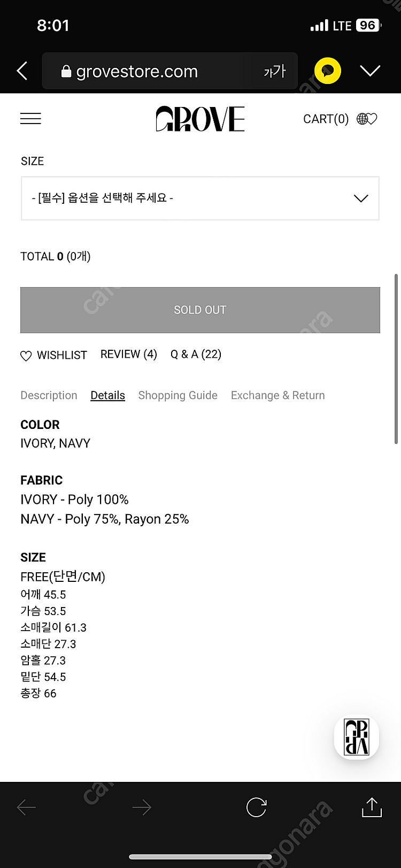Open the globe language icon

363,119
